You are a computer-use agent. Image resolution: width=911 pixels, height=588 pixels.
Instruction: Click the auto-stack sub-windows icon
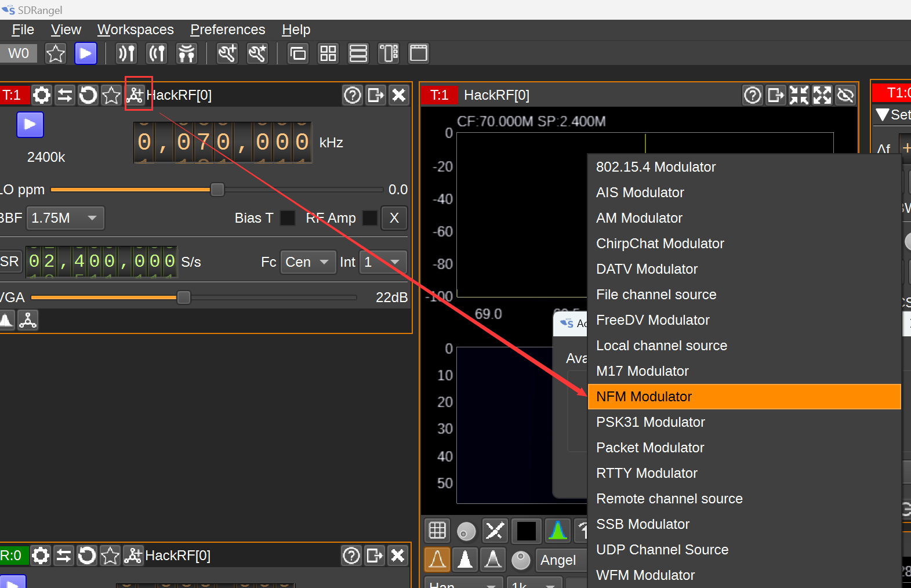pos(389,53)
